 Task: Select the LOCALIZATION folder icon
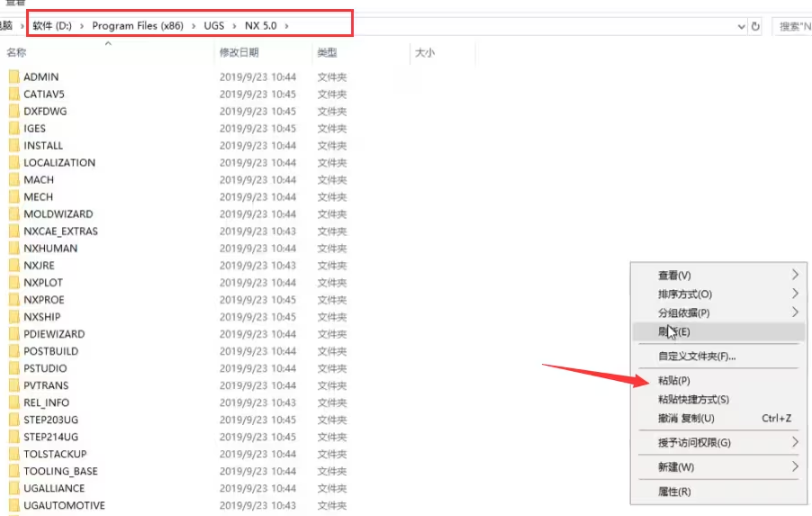click(14, 163)
